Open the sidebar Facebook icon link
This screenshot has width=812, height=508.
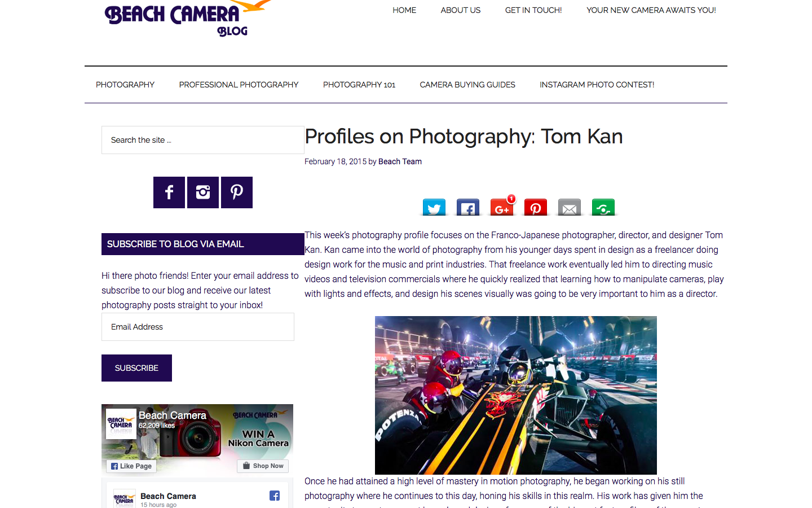(x=169, y=192)
